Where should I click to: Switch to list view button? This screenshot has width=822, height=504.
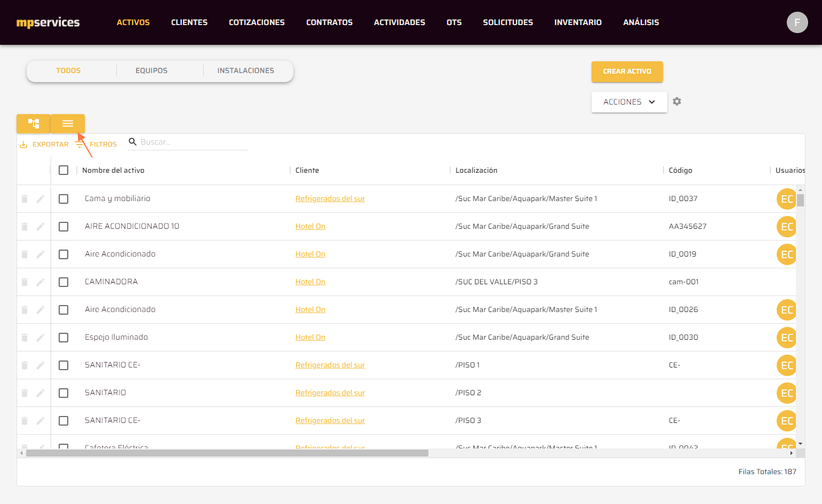click(x=68, y=124)
